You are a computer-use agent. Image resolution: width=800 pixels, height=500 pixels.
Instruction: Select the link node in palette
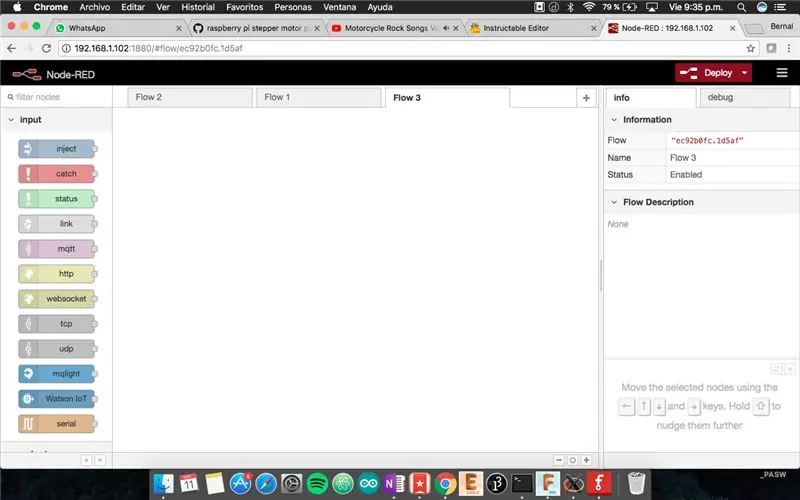(57, 223)
